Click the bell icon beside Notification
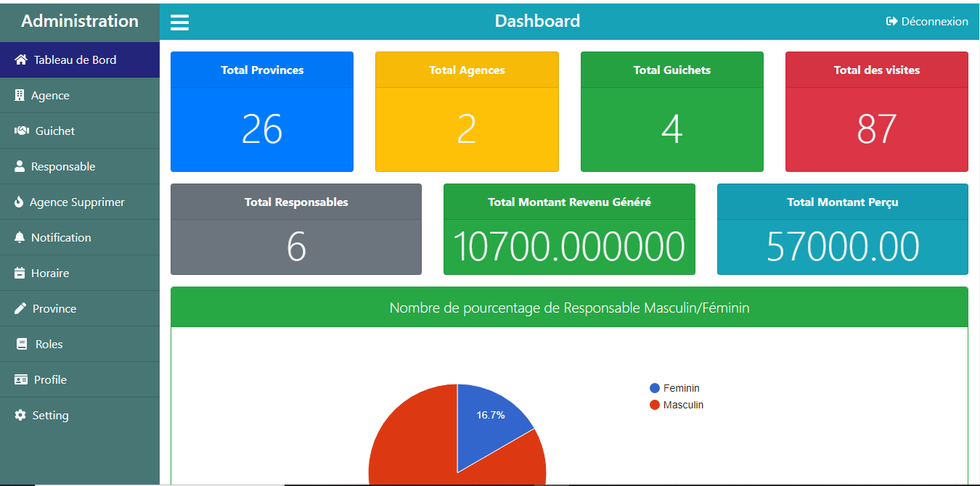The image size is (980, 486). (x=20, y=237)
